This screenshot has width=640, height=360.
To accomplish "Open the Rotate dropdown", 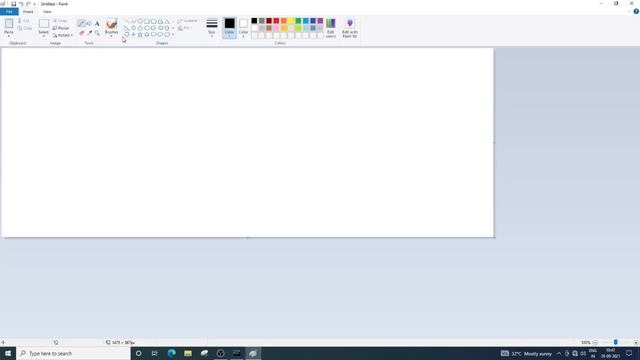I will [62, 35].
